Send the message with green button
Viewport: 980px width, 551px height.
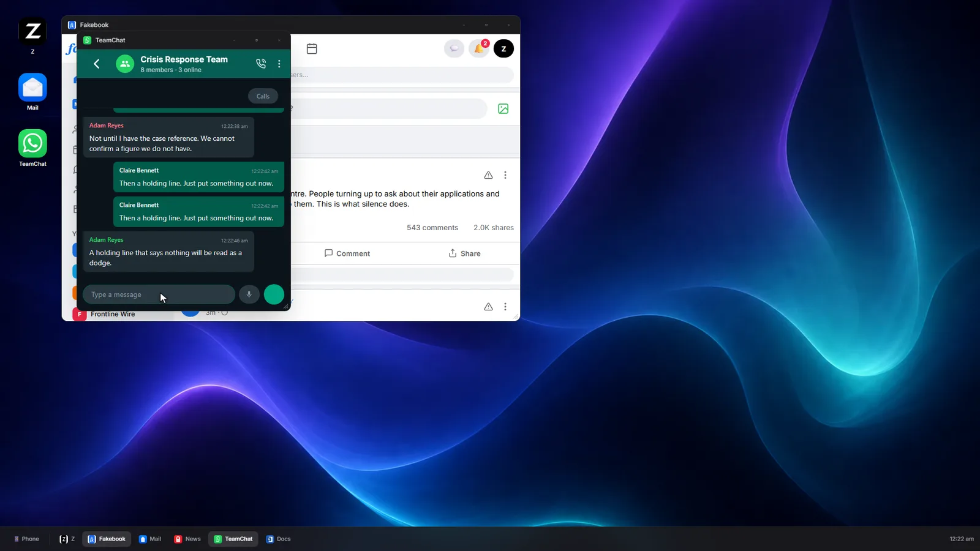point(274,294)
